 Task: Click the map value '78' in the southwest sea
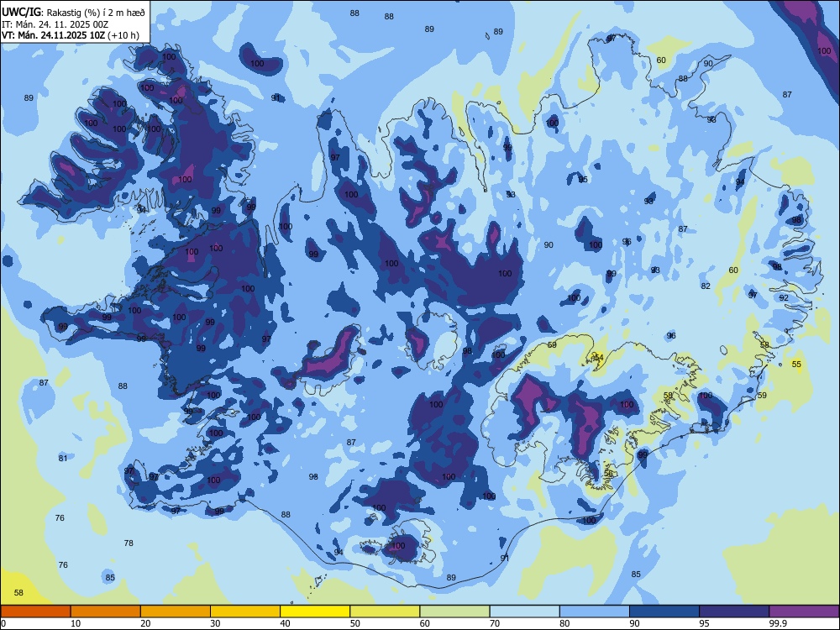point(129,543)
